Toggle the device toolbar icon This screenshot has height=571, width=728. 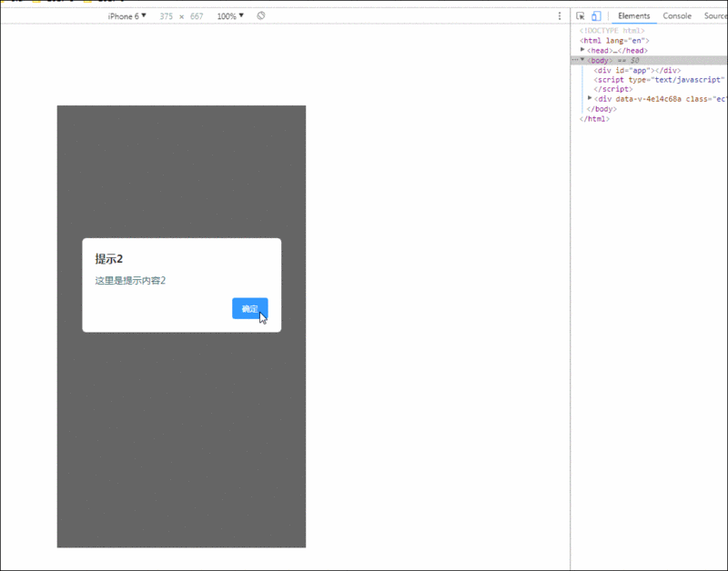click(x=596, y=15)
